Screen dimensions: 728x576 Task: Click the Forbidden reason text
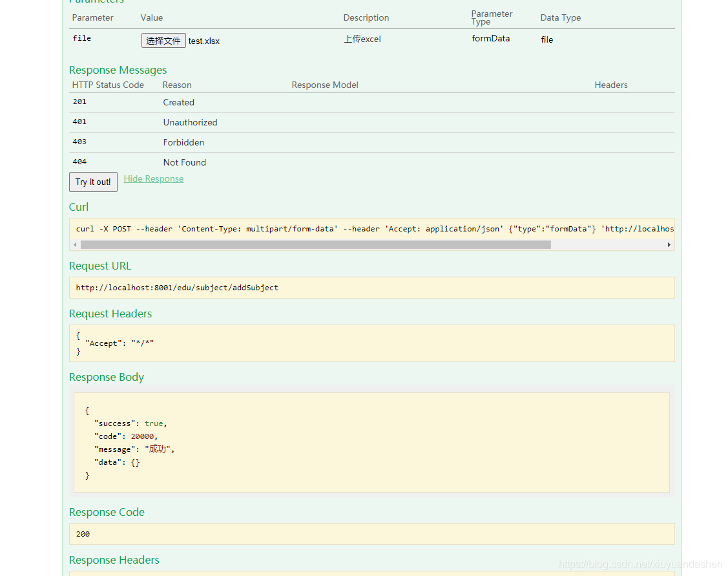(x=184, y=142)
